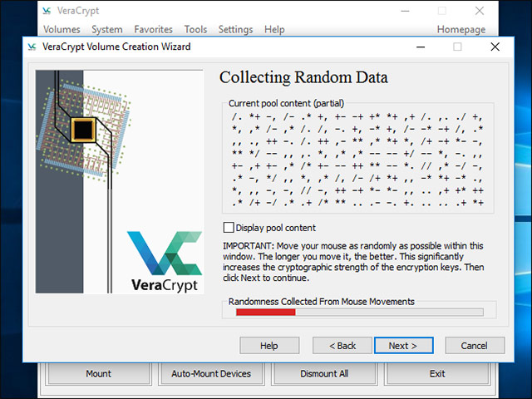Open the Settings menu in VeraCrypt
The height and width of the screenshot is (399, 532).
coord(235,30)
